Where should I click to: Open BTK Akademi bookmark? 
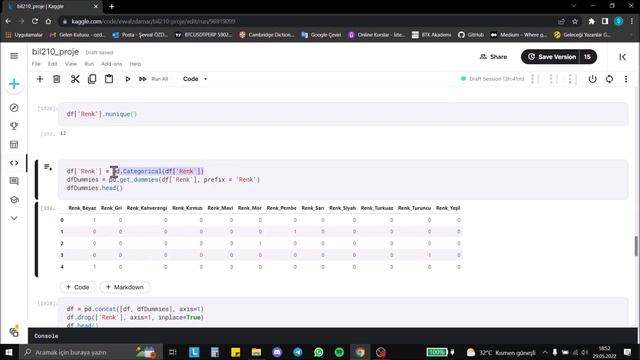[431, 35]
